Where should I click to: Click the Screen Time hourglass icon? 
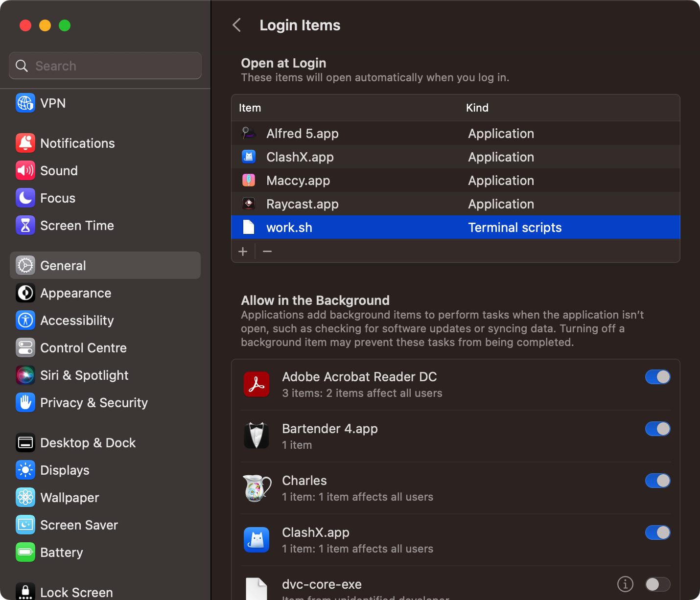tap(25, 226)
